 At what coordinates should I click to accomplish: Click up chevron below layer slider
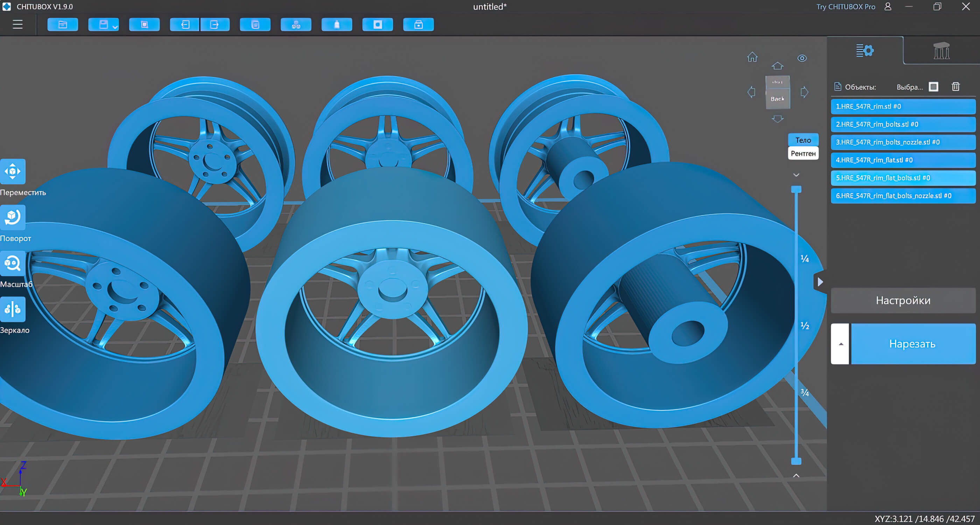click(796, 476)
